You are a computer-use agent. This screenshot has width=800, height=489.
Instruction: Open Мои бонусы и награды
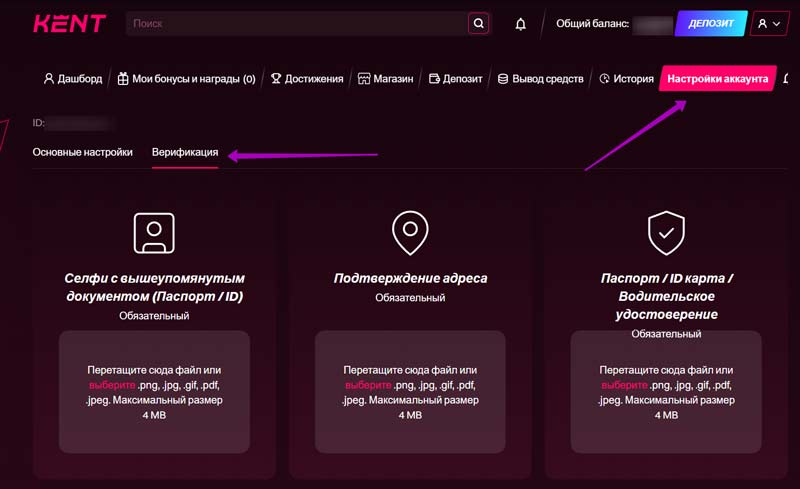[186, 79]
